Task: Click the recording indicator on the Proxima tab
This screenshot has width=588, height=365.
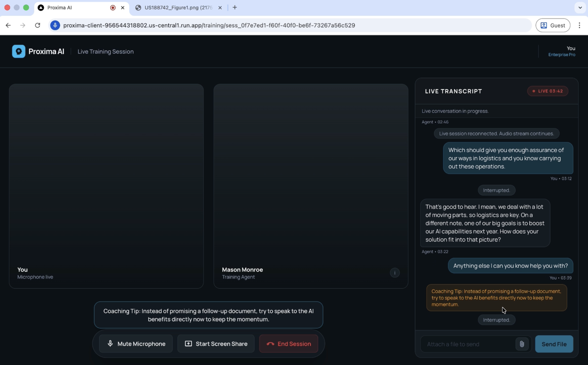Action: pos(113,8)
